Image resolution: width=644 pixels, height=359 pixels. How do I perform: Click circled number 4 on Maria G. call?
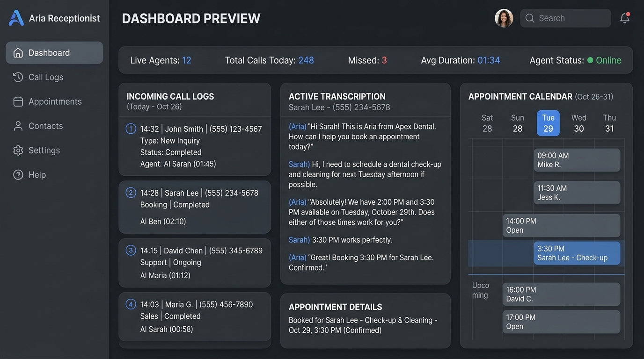pos(131,304)
